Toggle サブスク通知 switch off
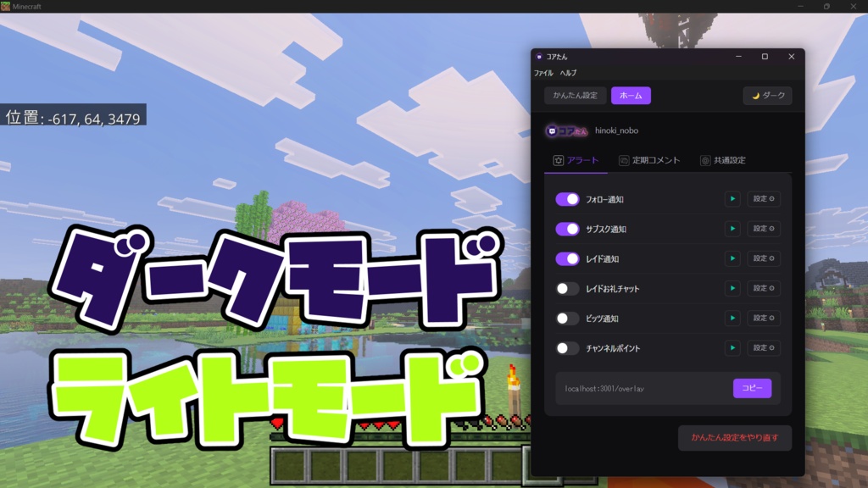Image resolution: width=868 pixels, height=488 pixels. [567, 229]
